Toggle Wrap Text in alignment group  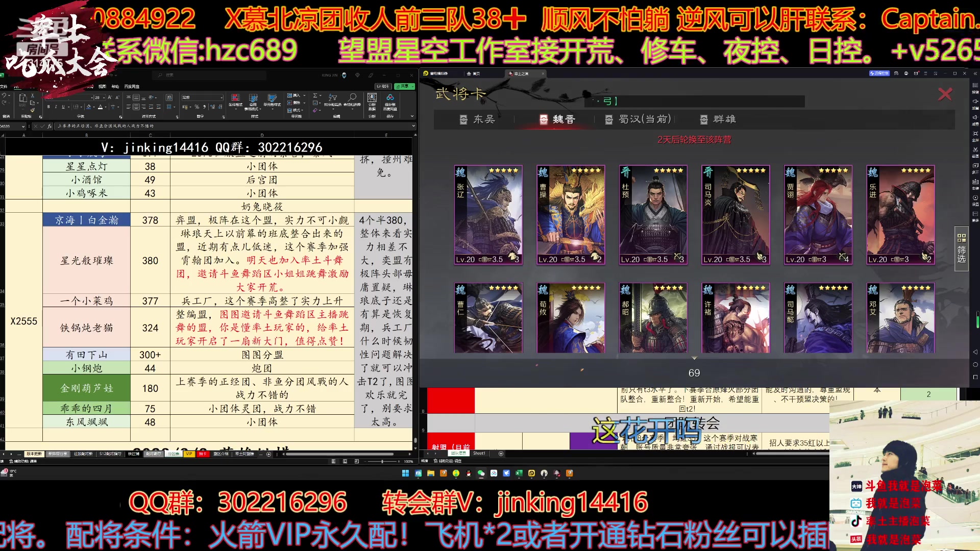pyautogui.click(x=169, y=97)
